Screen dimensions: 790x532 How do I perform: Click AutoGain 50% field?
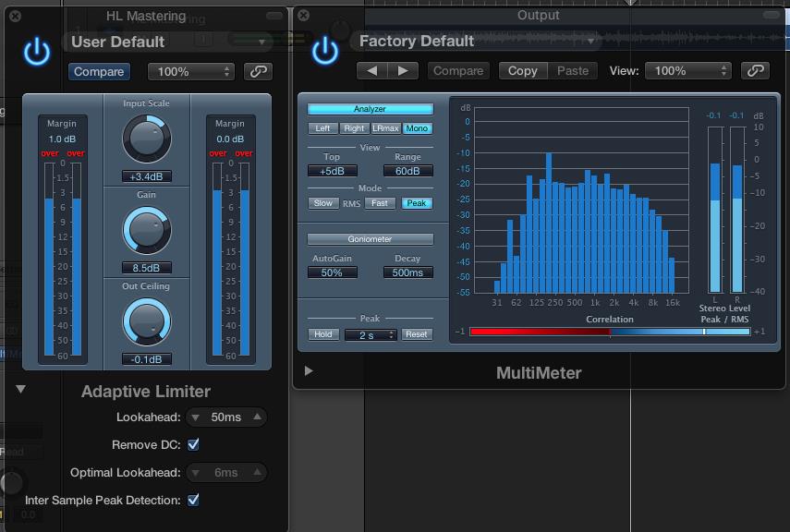click(x=333, y=272)
